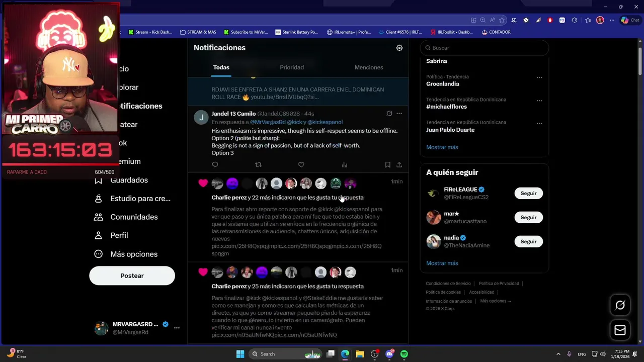Expand Más opciones in sidebar
Image resolution: width=644 pixels, height=362 pixels.
(126, 254)
